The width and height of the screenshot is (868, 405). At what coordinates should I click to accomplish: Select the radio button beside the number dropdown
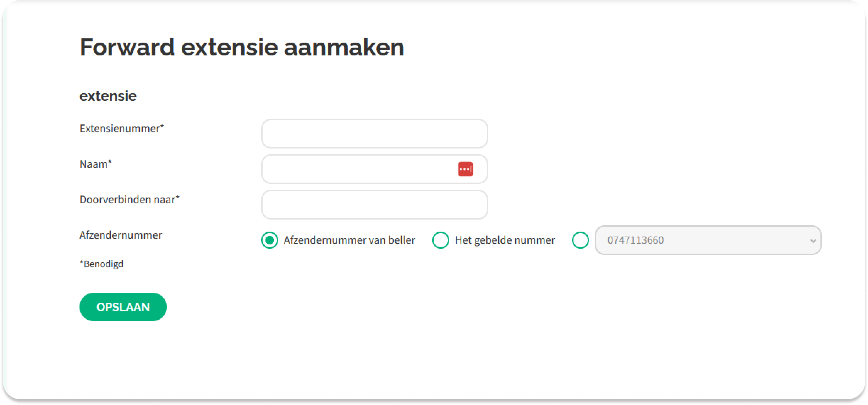point(581,240)
